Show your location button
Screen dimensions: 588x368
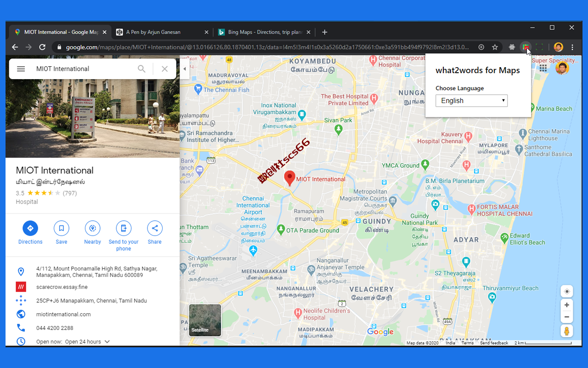[567, 291]
